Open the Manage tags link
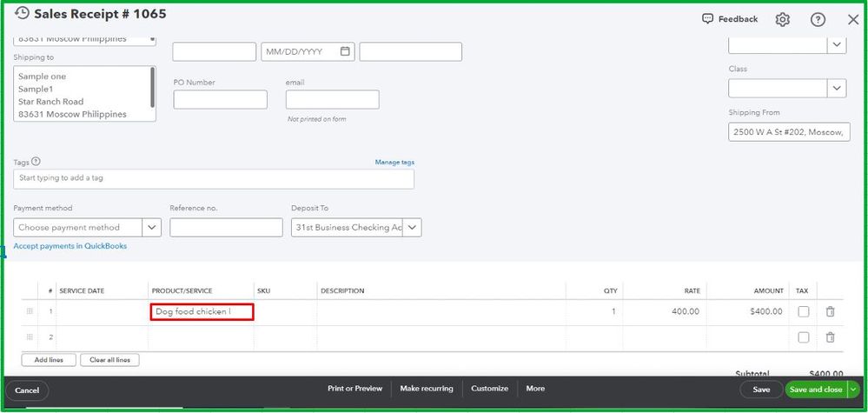This screenshot has height=413, width=868. point(394,163)
